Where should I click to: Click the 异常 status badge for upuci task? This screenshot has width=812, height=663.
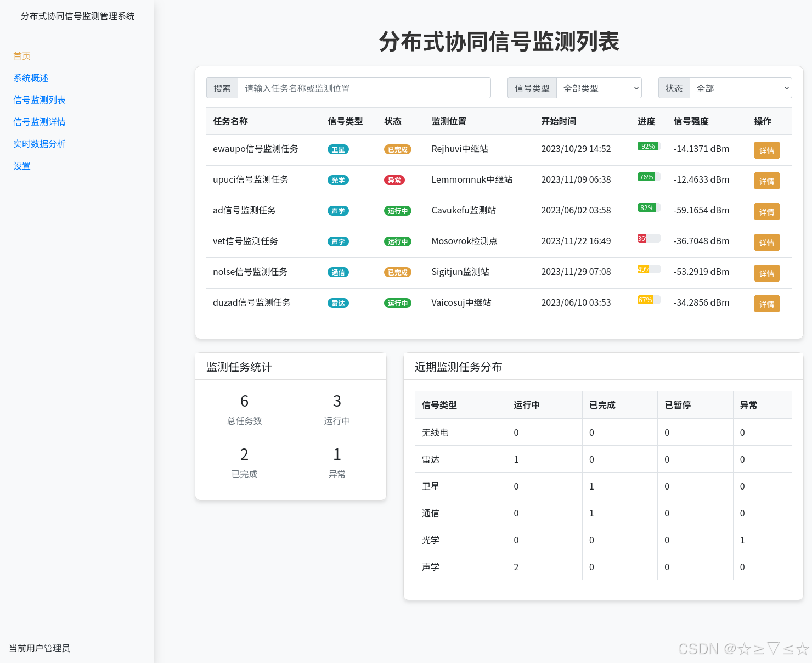[x=395, y=179]
